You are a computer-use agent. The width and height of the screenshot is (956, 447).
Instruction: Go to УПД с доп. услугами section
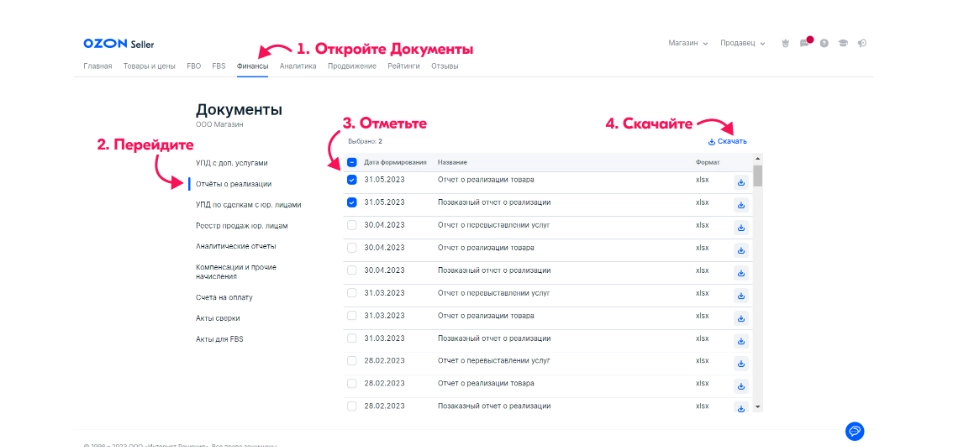pyautogui.click(x=232, y=162)
